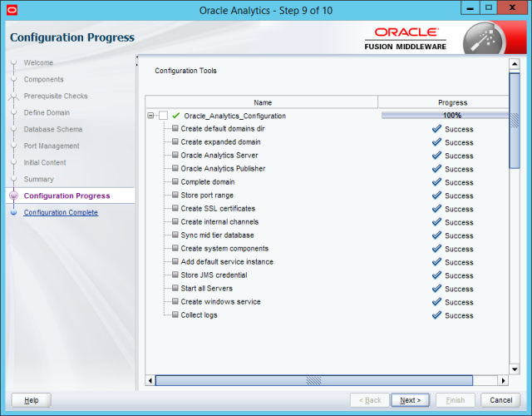Screen dimensions: 532x416
Task: Click the blue success check for Create default domains dir
Action: 436,129
